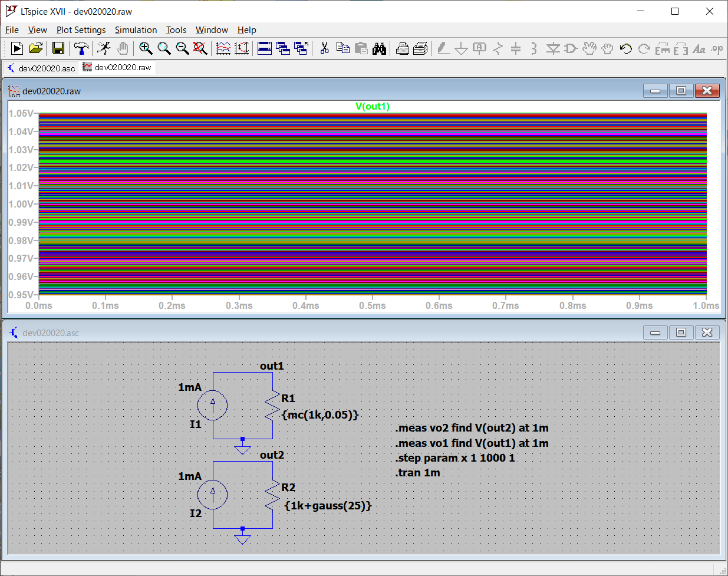
Task: Maximize the dev020020.asc schematic window
Action: [681, 333]
